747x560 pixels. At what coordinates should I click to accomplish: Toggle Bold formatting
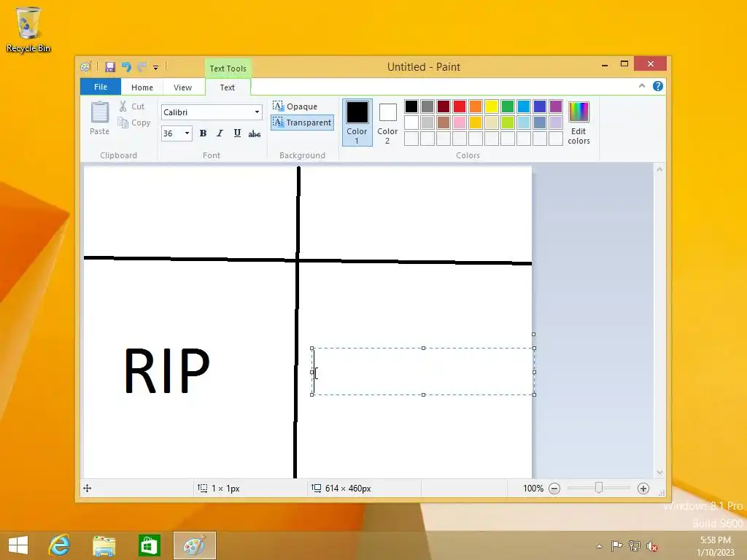coord(203,133)
